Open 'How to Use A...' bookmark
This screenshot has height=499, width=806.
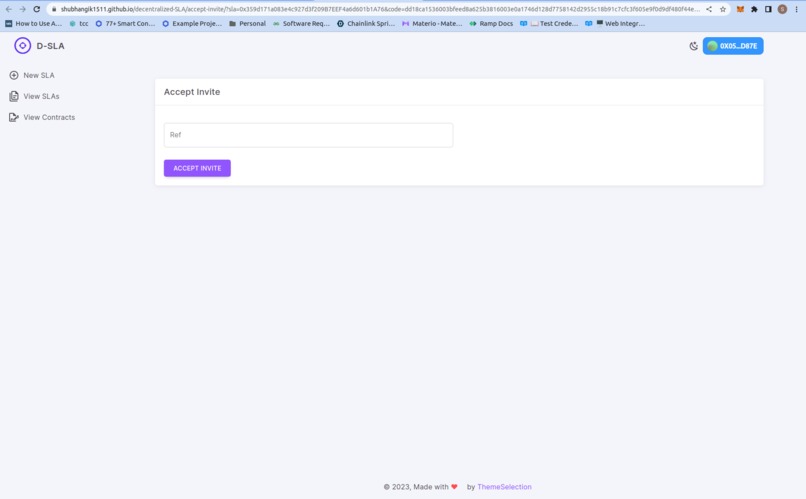pyautogui.click(x=33, y=24)
